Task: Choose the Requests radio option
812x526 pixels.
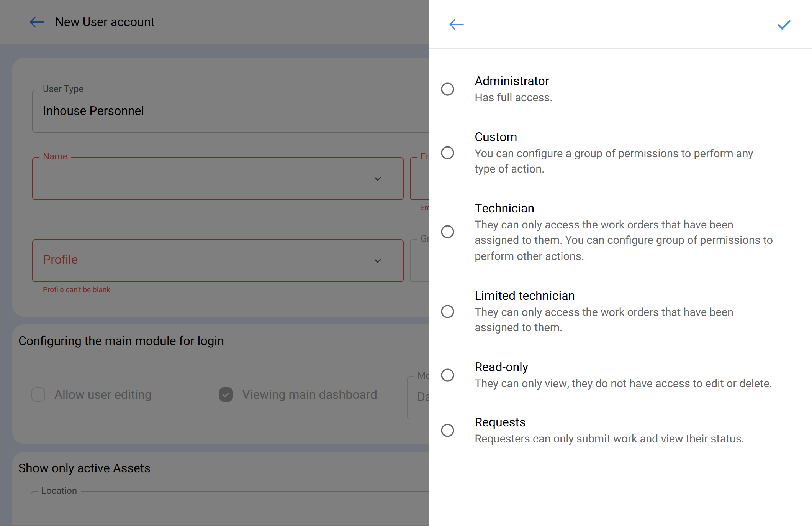Action: pyautogui.click(x=447, y=430)
